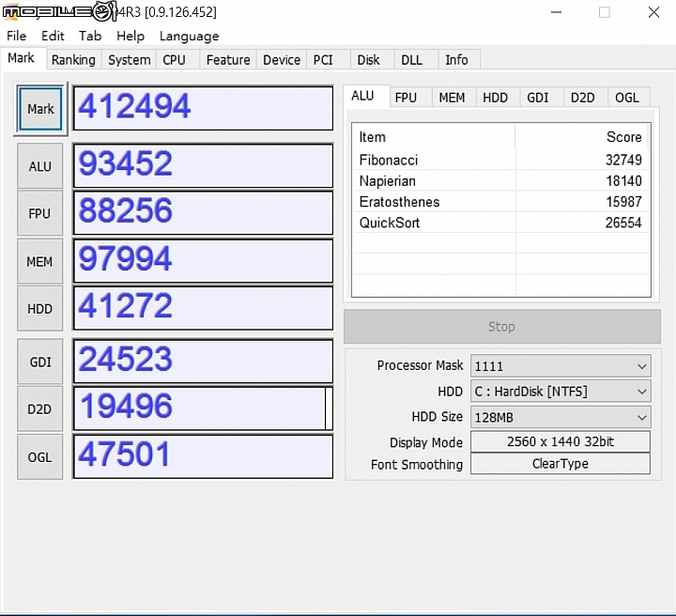Select the OGL detail tab
This screenshot has width=676, height=616.
coord(627,98)
